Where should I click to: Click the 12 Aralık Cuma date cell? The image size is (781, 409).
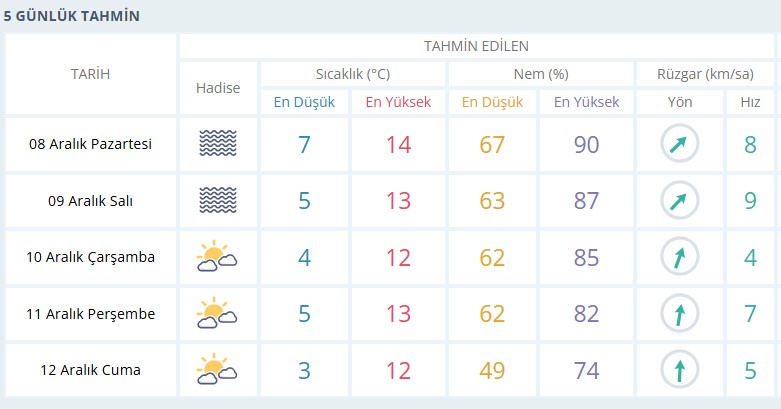coord(90,370)
